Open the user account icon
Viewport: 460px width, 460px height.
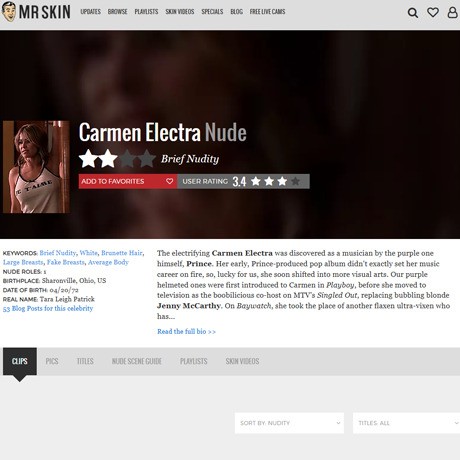[x=452, y=12]
